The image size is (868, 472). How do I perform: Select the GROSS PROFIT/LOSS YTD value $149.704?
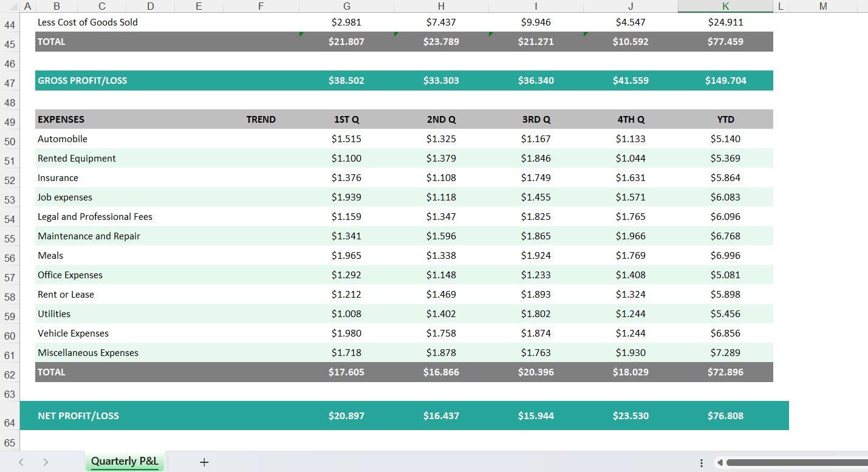[725, 80]
